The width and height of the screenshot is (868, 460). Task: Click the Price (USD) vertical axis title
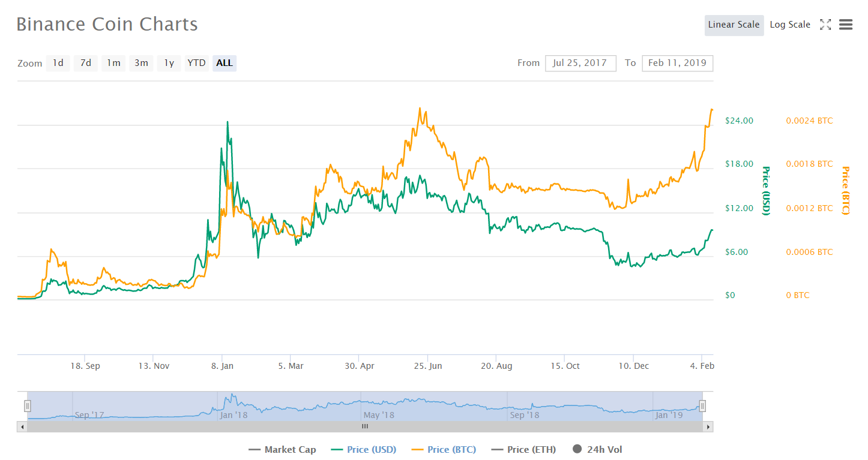[765, 190]
